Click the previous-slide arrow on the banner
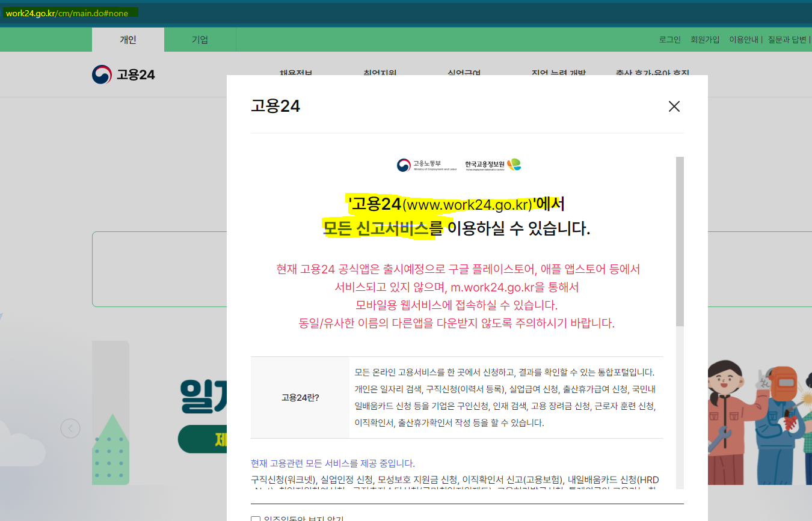812x521 pixels. (x=70, y=428)
